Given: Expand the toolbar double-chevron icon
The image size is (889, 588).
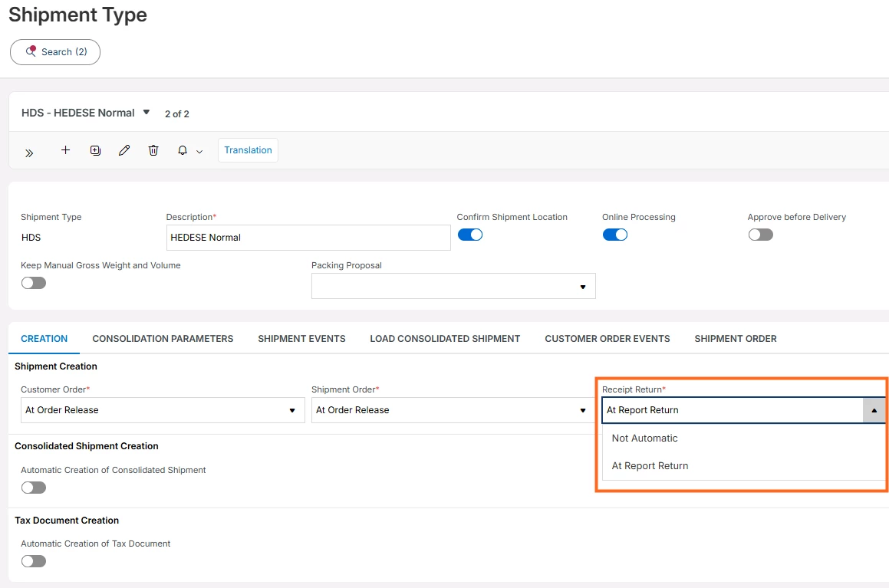Looking at the screenshot, I should pos(29,153).
